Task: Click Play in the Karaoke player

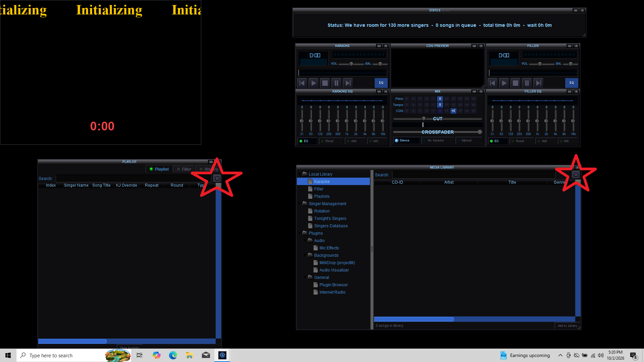Action: coord(313,83)
